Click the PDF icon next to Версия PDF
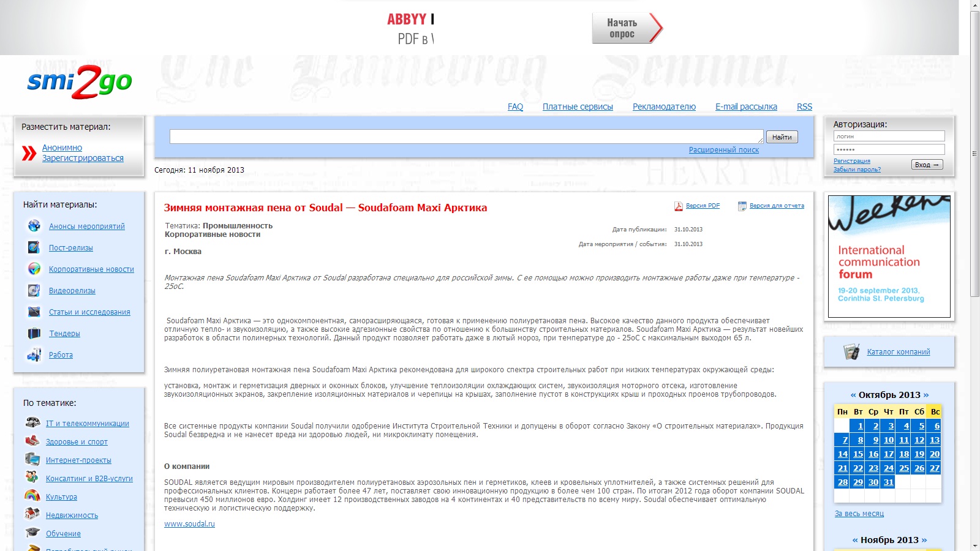 [679, 206]
